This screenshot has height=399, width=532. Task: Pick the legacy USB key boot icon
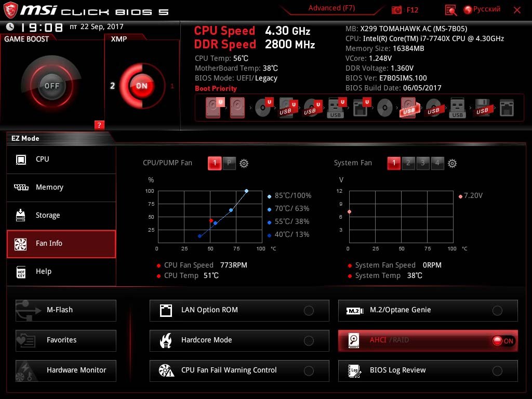(457, 108)
